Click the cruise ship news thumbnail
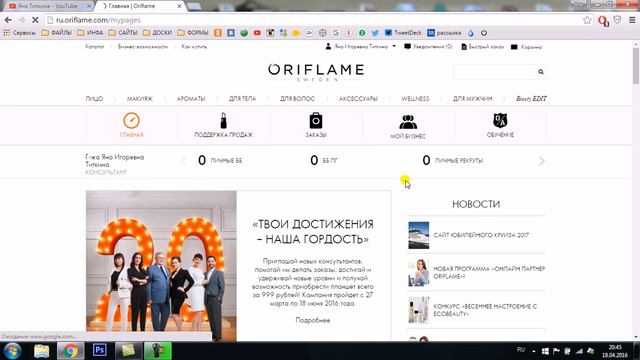The width and height of the screenshot is (640, 360). click(418, 235)
